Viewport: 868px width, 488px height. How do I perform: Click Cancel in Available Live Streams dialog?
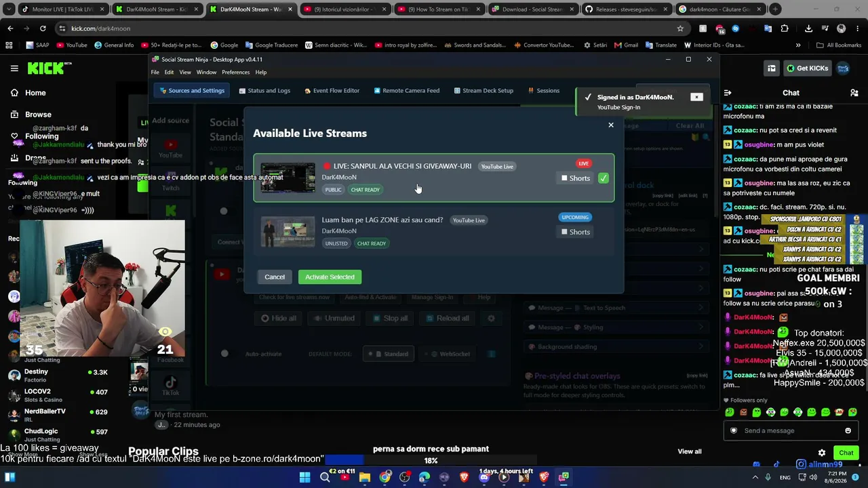(x=275, y=277)
